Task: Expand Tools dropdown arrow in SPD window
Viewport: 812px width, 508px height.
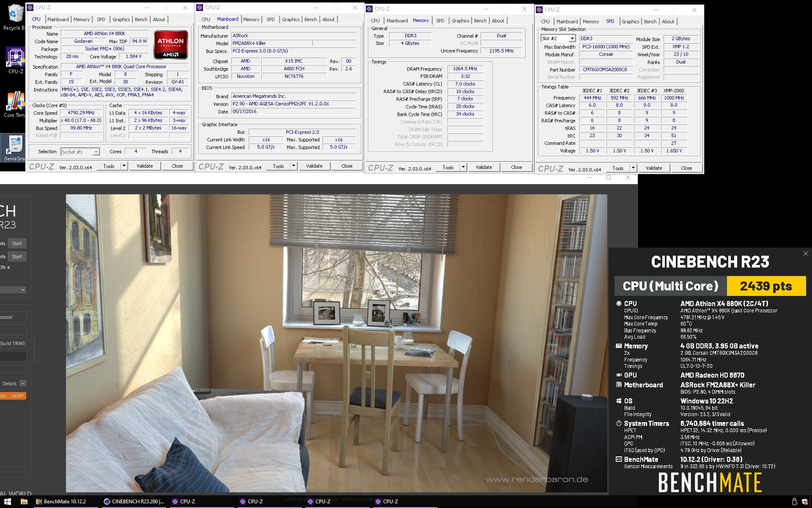Action: pos(633,168)
